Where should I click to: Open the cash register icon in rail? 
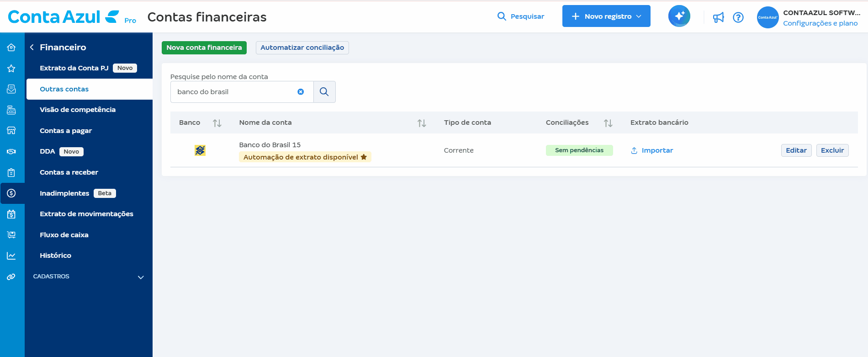(11, 110)
